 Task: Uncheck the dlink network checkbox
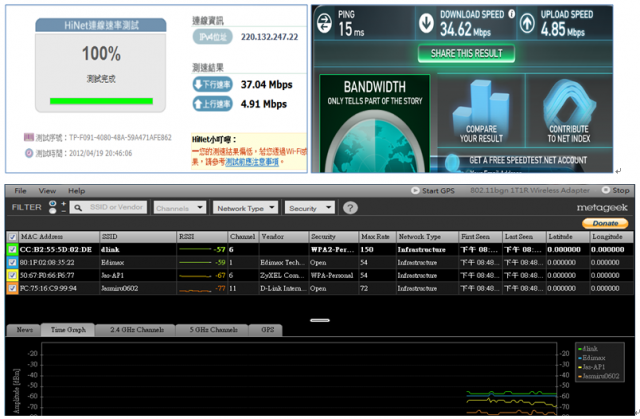tap(13, 250)
